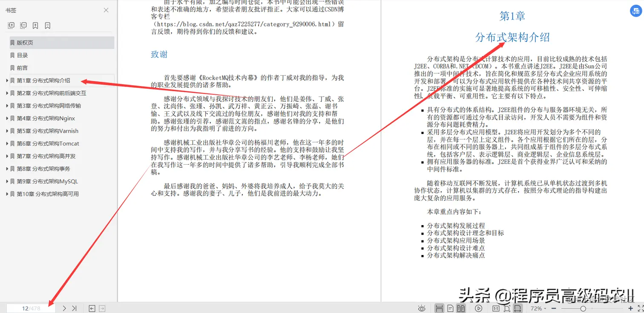Expand 第10章 分布式架构高可用 bookmark
Image resolution: width=644 pixels, height=313 pixels.
click(7, 194)
